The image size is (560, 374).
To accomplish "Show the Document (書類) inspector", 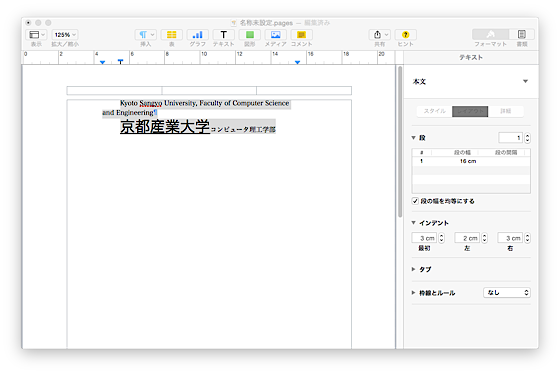I will coord(522,34).
